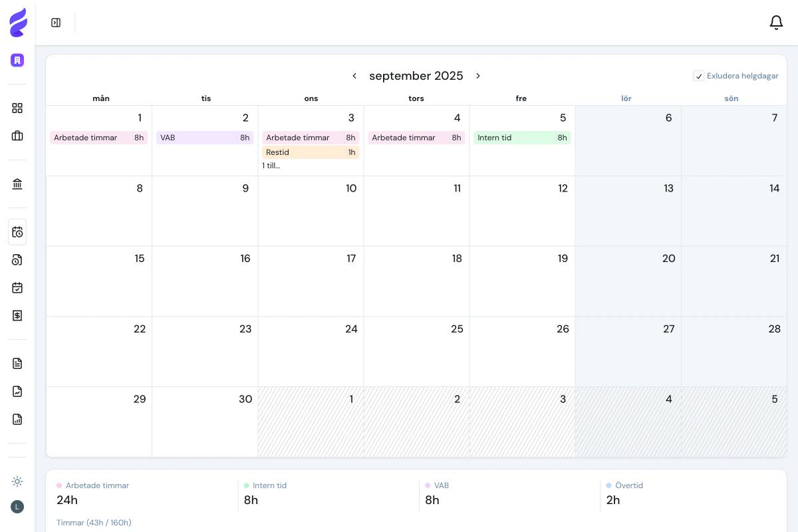Open the invoice dollar-document icon
Viewport: 798px width, 532px height.
point(17,315)
